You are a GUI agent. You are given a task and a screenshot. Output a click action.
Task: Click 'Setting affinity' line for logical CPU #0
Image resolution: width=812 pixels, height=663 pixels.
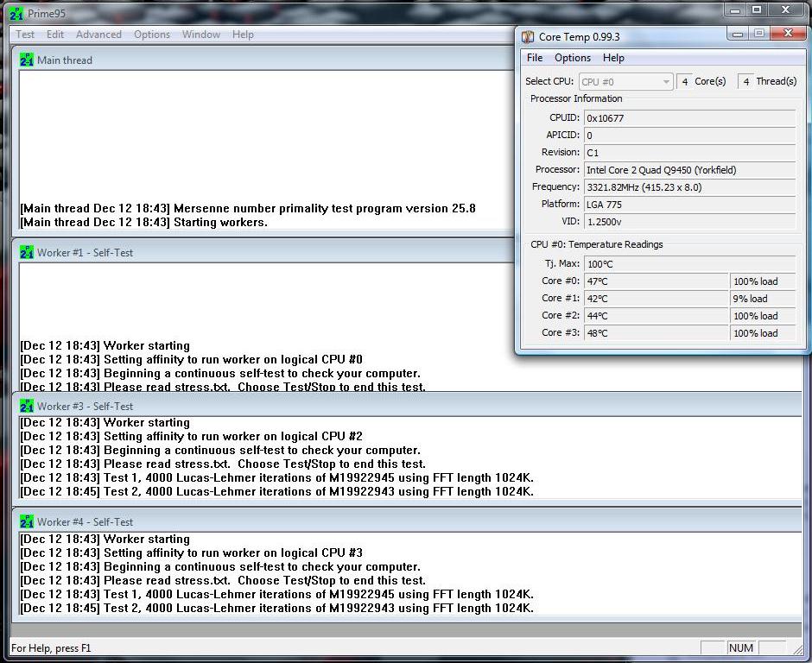pyautogui.click(x=191, y=360)
